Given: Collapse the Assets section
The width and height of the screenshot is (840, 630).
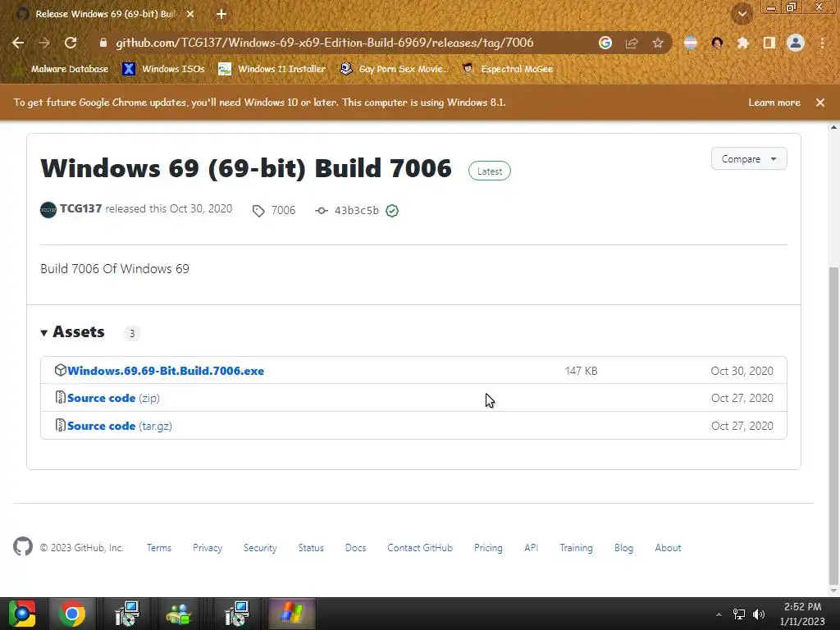Looking at the screenshot, I should point(72,332).
